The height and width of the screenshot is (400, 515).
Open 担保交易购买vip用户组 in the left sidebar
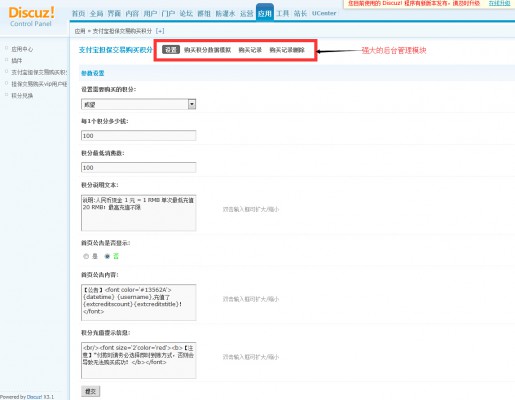39,84
